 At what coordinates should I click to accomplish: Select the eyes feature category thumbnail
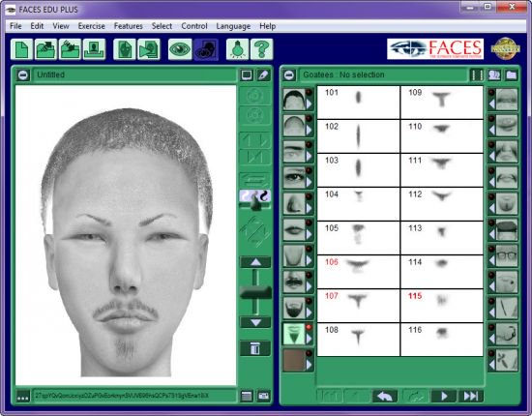(294, 177)
